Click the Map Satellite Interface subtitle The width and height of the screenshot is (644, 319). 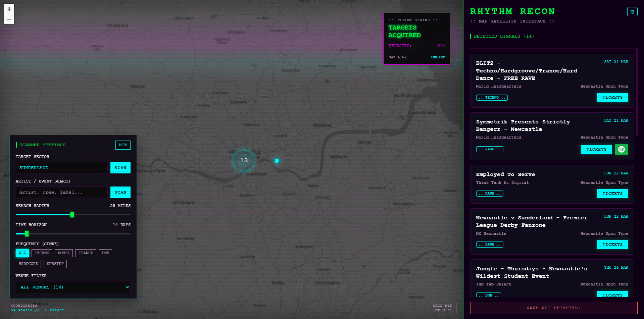512,21
